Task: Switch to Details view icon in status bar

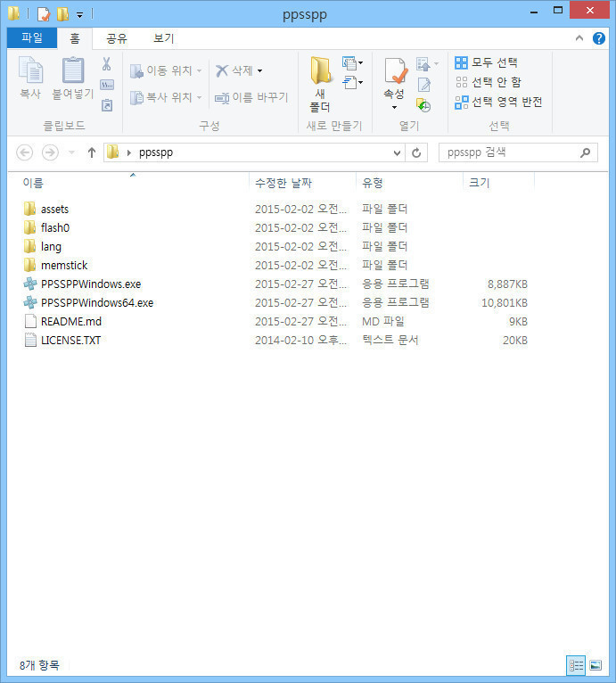Action: (577, 665)
